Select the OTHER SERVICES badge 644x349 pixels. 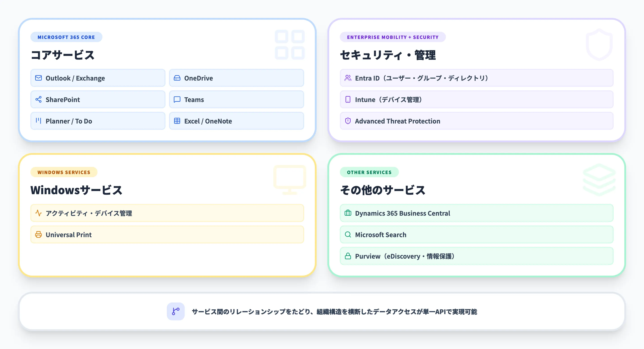tap(369, 172)
